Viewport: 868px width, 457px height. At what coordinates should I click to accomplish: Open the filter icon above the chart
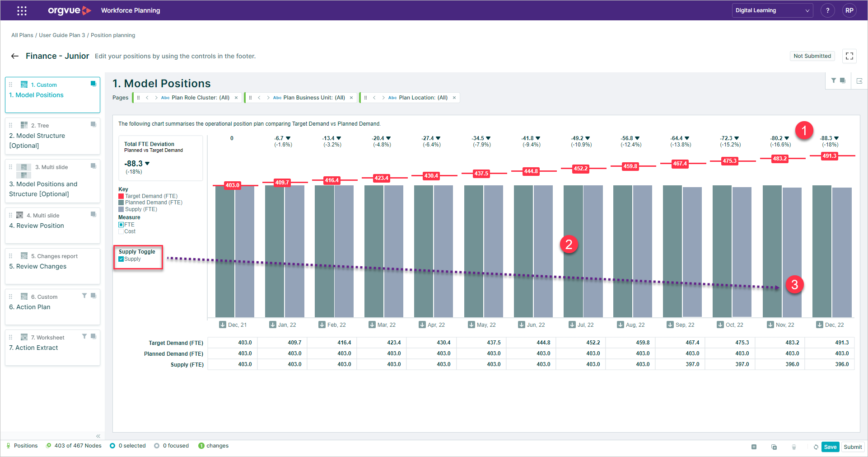coord(833,80)
